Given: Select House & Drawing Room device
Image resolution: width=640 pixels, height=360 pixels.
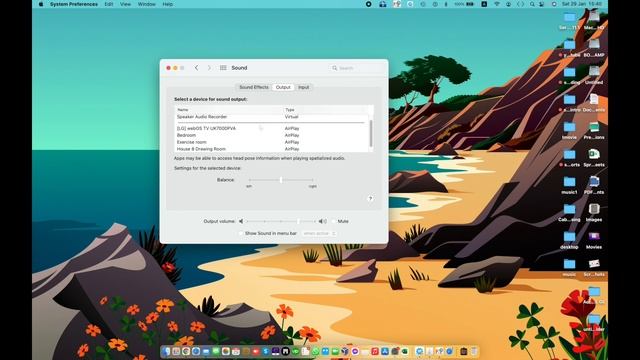Looking at the screenshot, I should (271, 149).
